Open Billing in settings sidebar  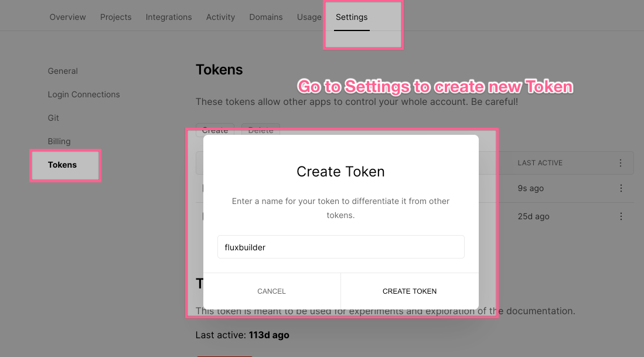pos(59,141)
